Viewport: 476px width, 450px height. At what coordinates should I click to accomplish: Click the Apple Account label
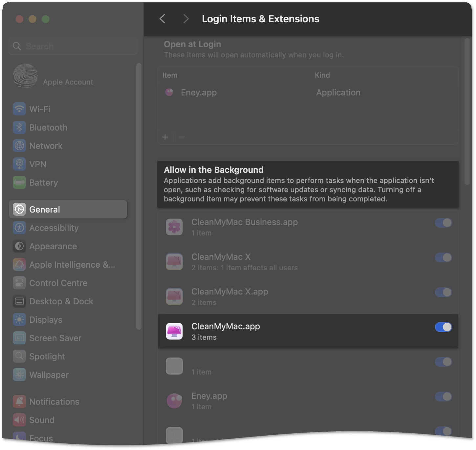(x=68, y=82)
